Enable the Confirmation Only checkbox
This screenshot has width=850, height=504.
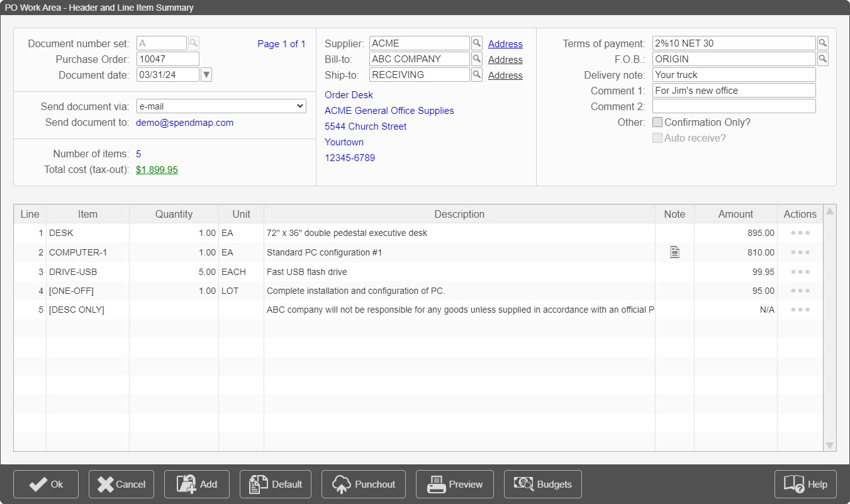pos(657,122)
